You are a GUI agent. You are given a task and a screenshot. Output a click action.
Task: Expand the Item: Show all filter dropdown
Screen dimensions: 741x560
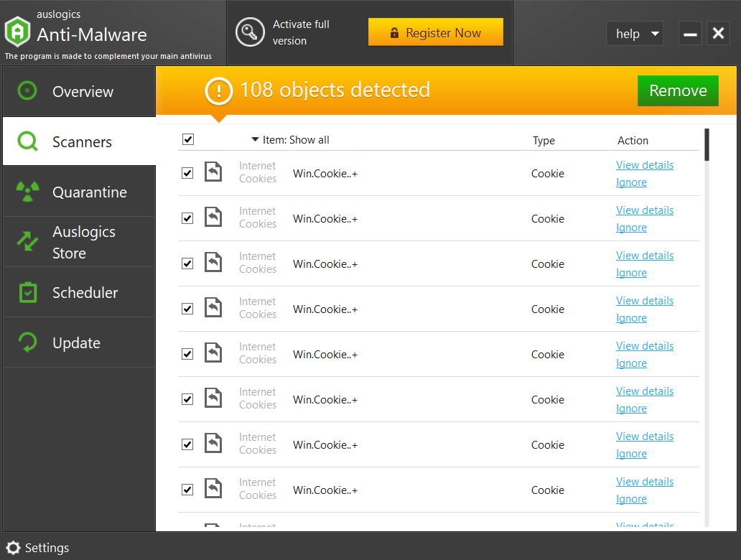click(x=290, y=140)
